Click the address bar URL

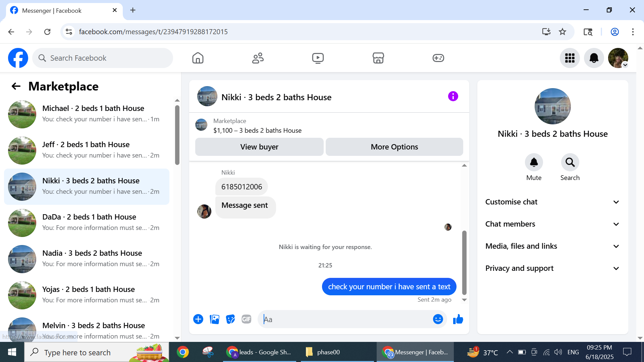[x=153, y=32]
